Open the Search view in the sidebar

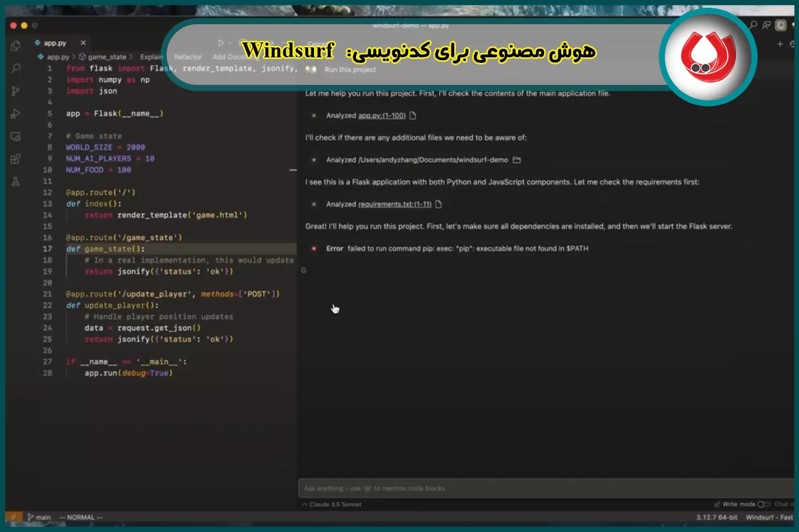[15, 68]
